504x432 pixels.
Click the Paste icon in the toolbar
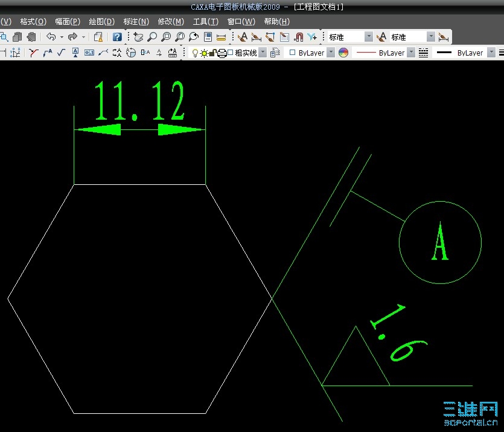(31, 37)
